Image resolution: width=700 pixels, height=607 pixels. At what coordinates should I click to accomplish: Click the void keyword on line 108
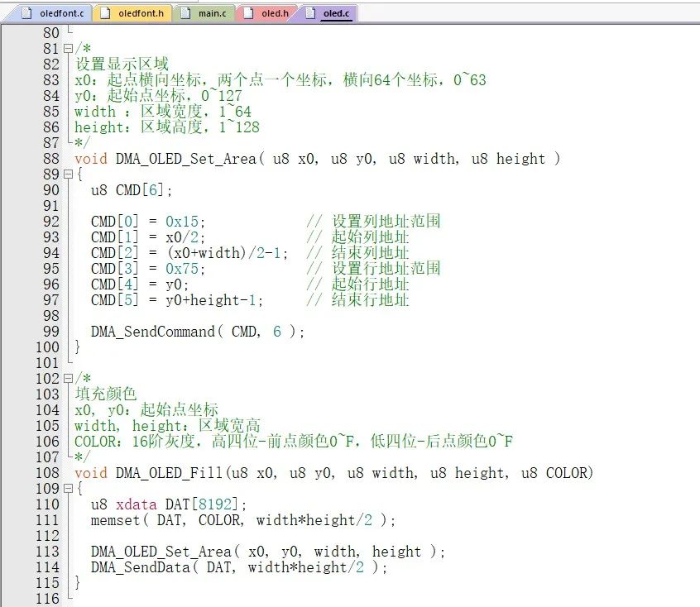click(x=91, y=473)
